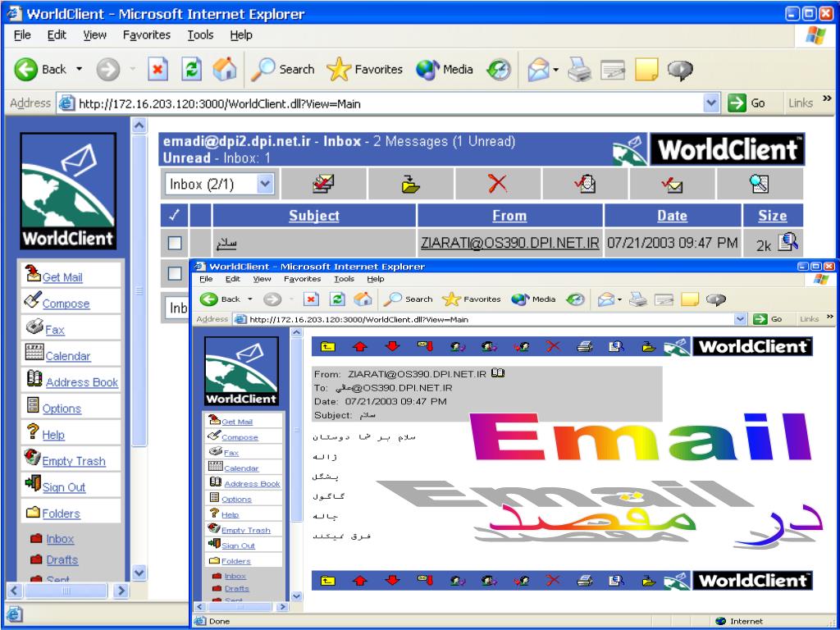Viewport: 840px width, 630px height.
Task: Open the Edit menu in back window
Action: point(57,34)
